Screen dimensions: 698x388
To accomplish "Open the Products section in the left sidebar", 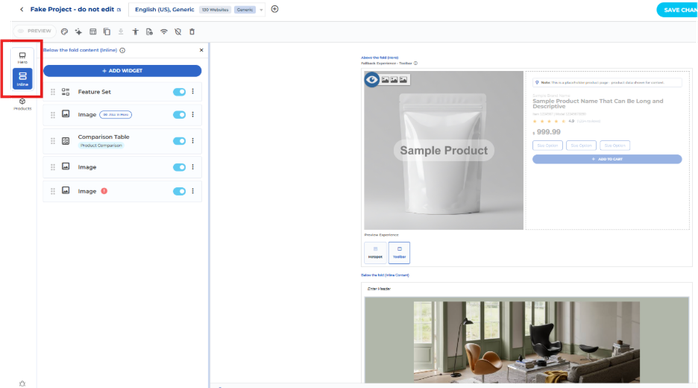I will (22, 104).
